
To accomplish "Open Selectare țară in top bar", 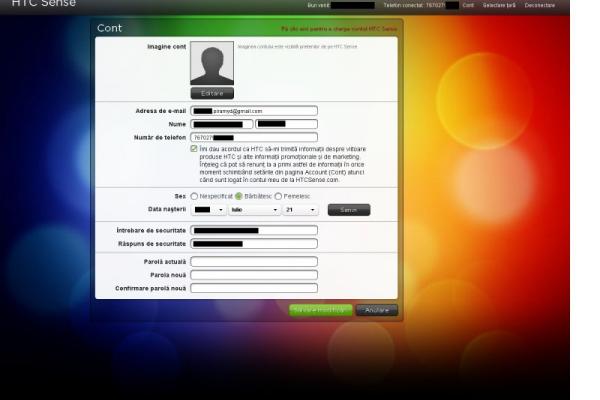I will (499, 5).
